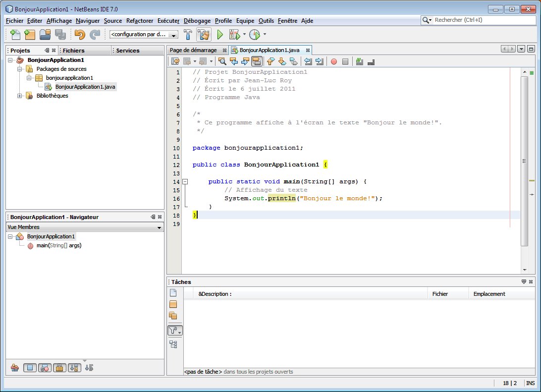Maximize the editor window with the corner button
The height and width of the screenshot is (392, 541).
531,49
